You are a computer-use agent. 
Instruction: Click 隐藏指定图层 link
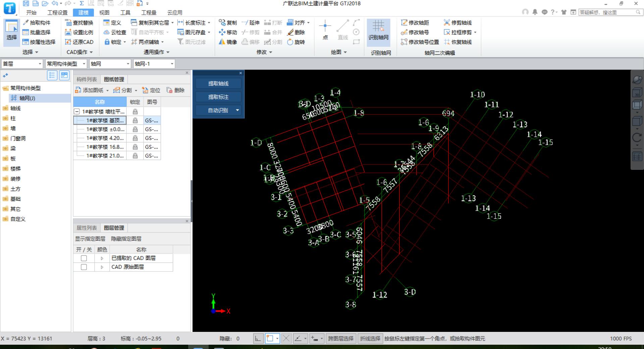(x=126, y=239)
